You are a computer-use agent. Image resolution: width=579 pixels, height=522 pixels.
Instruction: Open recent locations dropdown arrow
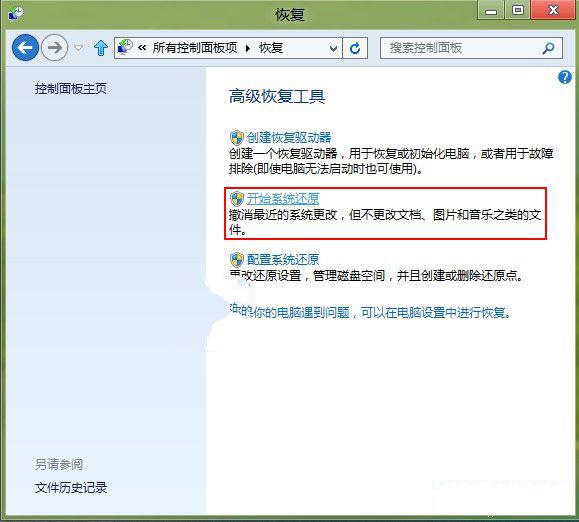pyautogui.click(x=78, y=48)
